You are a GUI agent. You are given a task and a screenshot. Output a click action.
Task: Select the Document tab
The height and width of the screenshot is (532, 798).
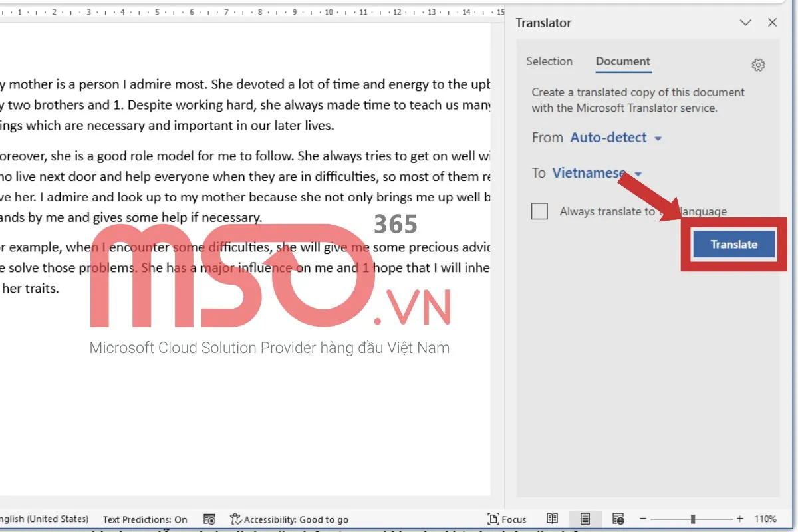(622, 61)
